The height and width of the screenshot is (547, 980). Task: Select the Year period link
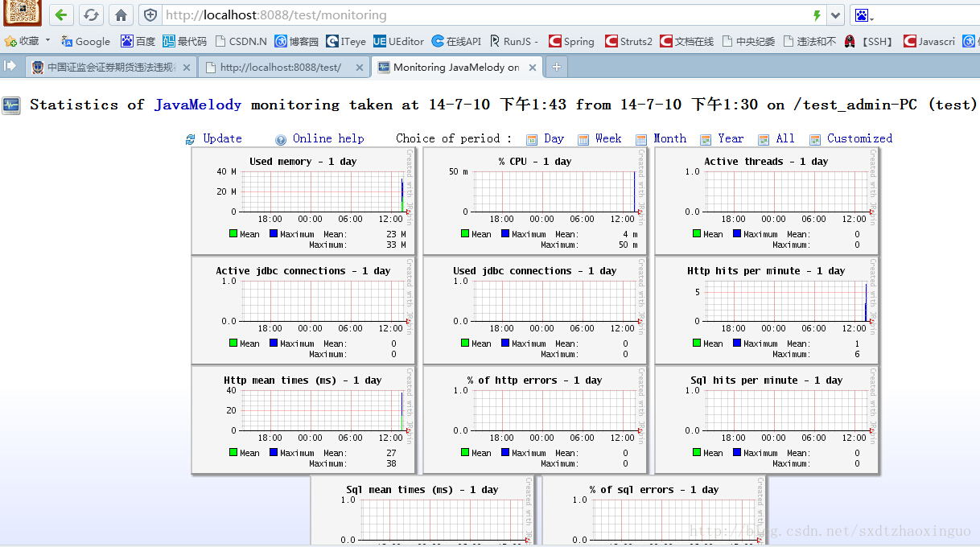[731, 138]
